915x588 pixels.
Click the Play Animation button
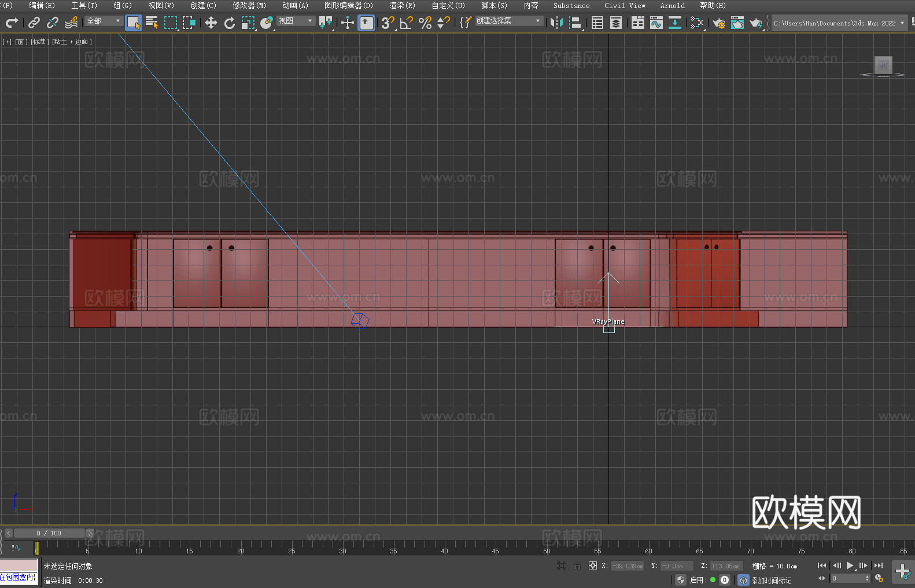tap(850, 565)
